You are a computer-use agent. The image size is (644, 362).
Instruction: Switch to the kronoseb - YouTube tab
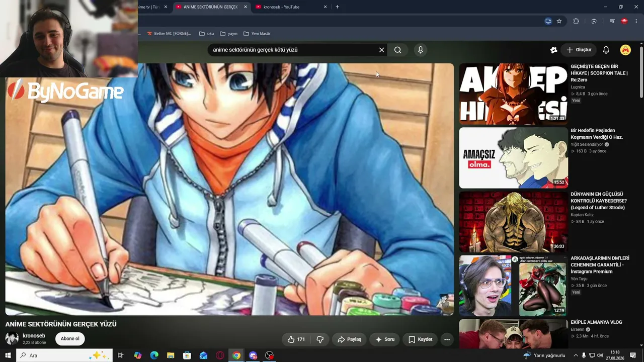point(292,7)
